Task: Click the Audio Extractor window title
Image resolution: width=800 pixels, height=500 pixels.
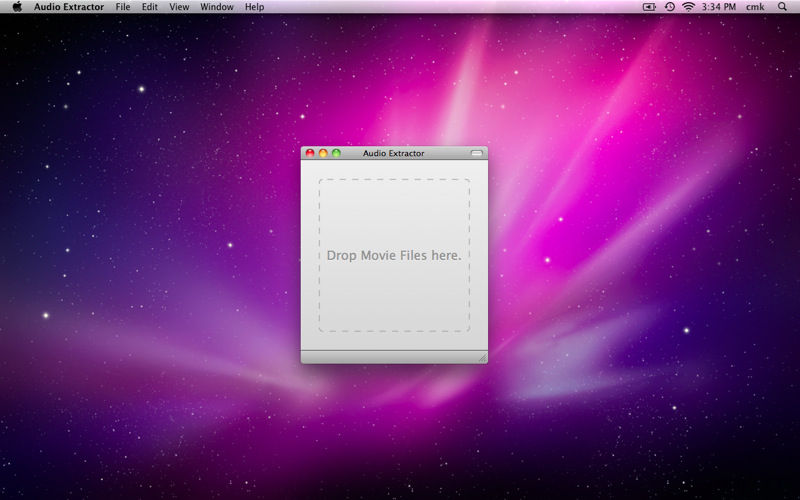Action: click(393, 153)
